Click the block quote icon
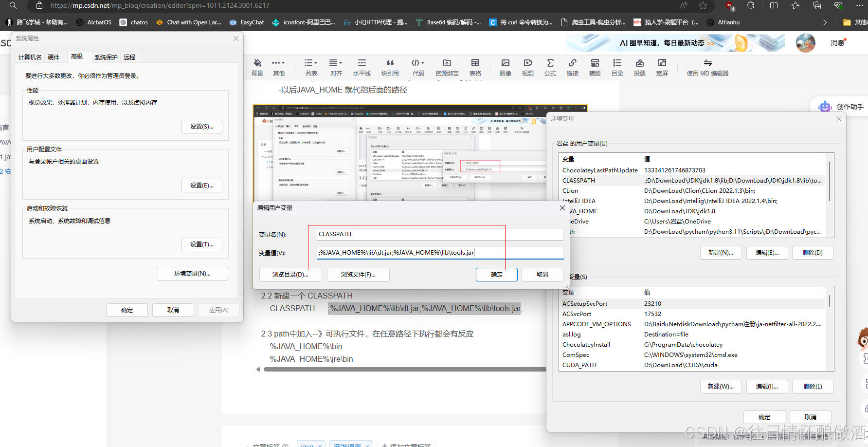Viewport: 868px width, 447px height. [390, 63]
